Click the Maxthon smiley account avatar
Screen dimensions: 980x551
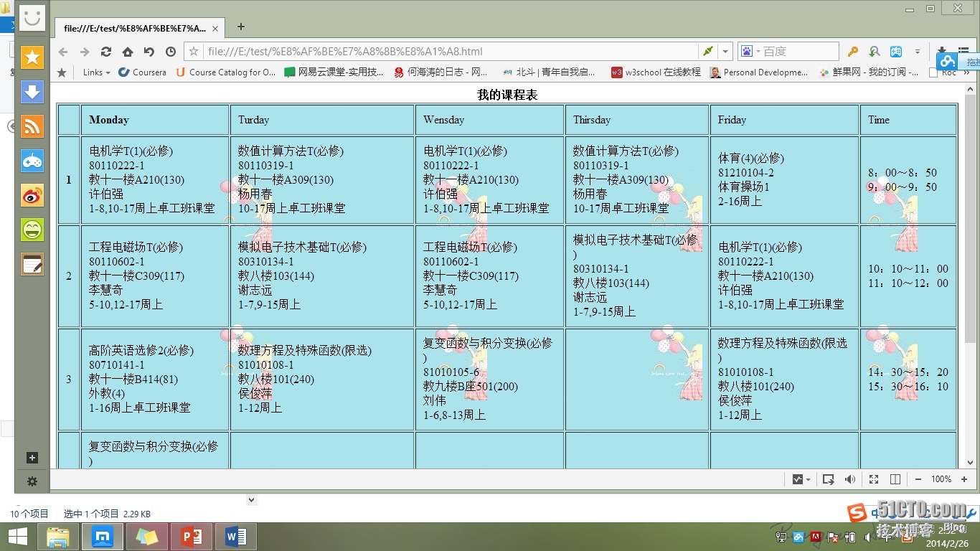click(x=32, y=18)
